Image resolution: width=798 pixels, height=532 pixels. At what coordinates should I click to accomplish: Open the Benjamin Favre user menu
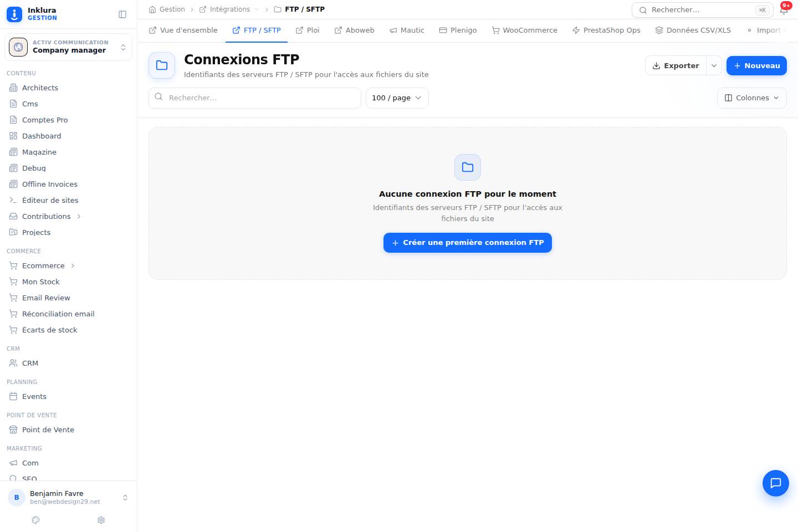69,498
